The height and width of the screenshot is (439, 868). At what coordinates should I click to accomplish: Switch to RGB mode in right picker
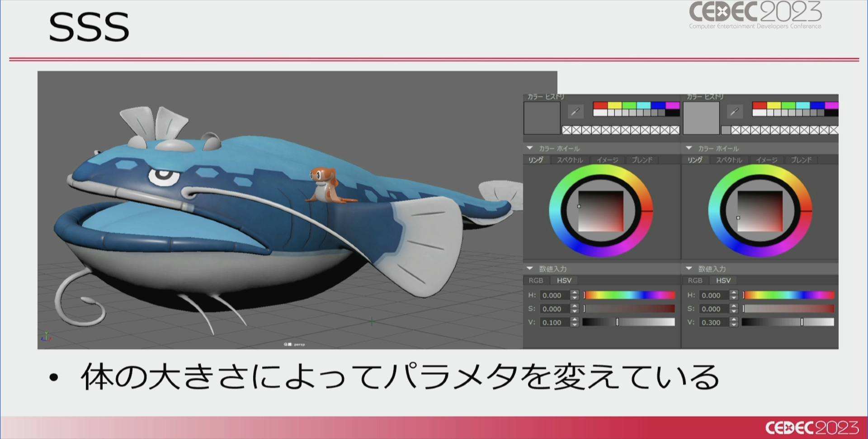point(695,281)
